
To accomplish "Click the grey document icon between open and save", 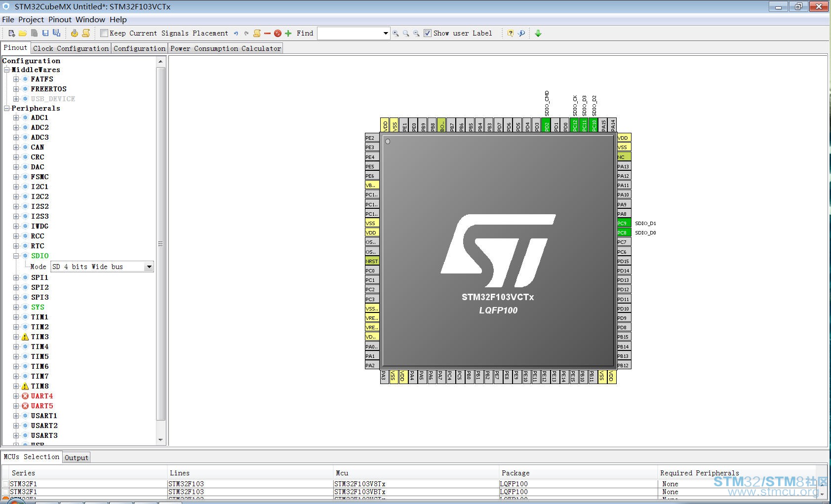I will tap(34, 33).
